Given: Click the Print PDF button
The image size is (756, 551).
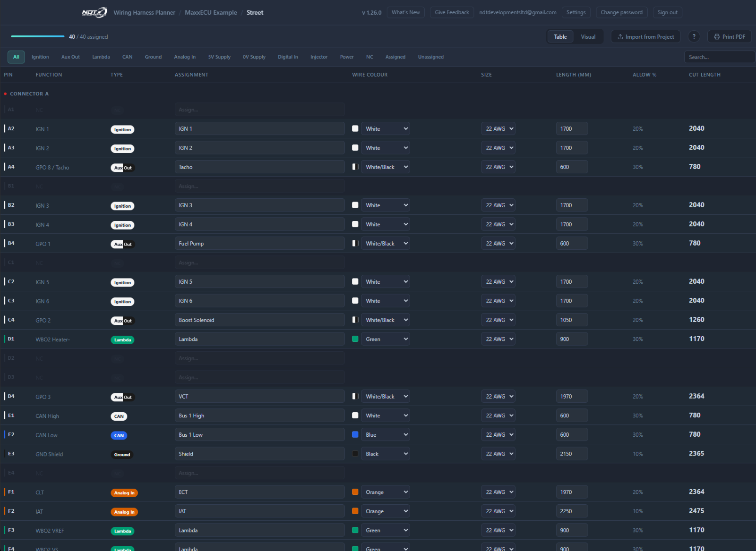Looking at the screenshot, I should click(729, 36).
